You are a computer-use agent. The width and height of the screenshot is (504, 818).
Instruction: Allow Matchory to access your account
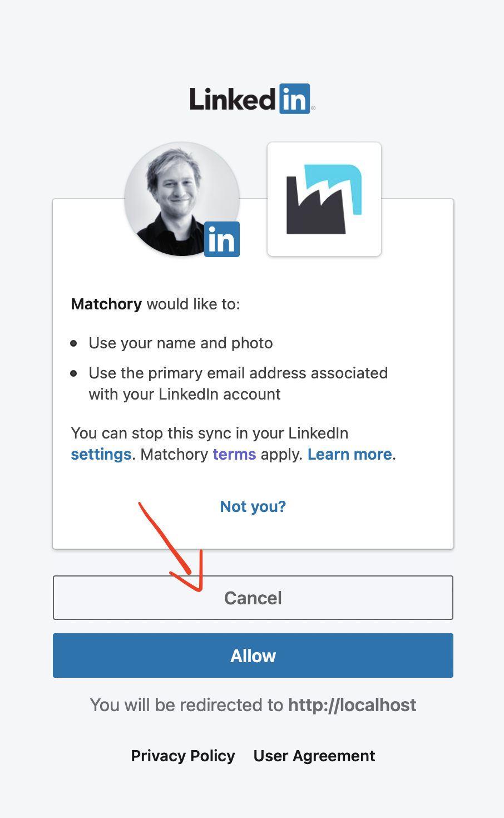(x=253, y=656)
